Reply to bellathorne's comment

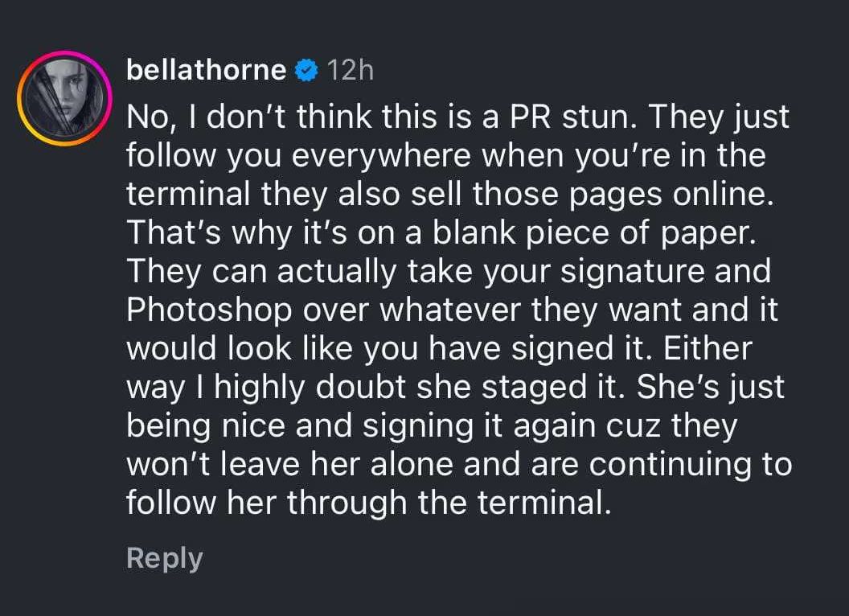click(164, 558)
